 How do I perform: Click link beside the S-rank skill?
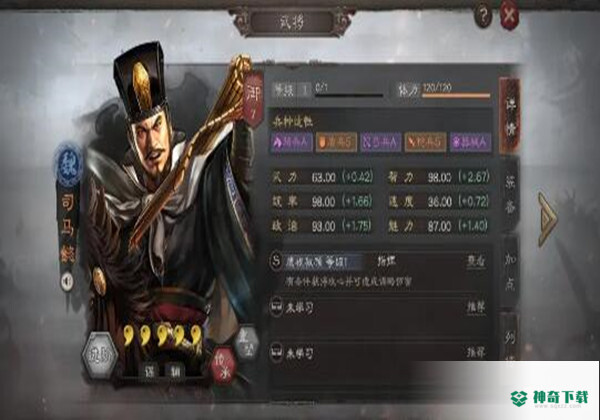point(476,261)
